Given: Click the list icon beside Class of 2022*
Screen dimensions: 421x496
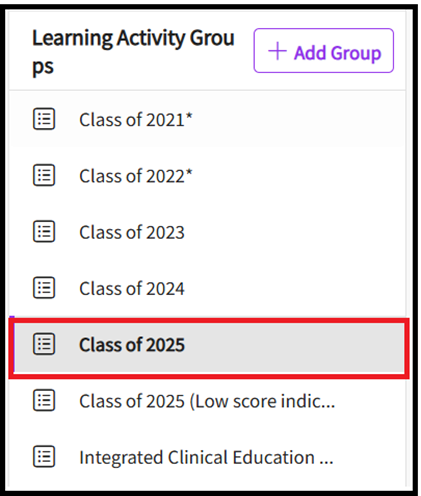Looking at the screenshot, I should tap(44, 175).
